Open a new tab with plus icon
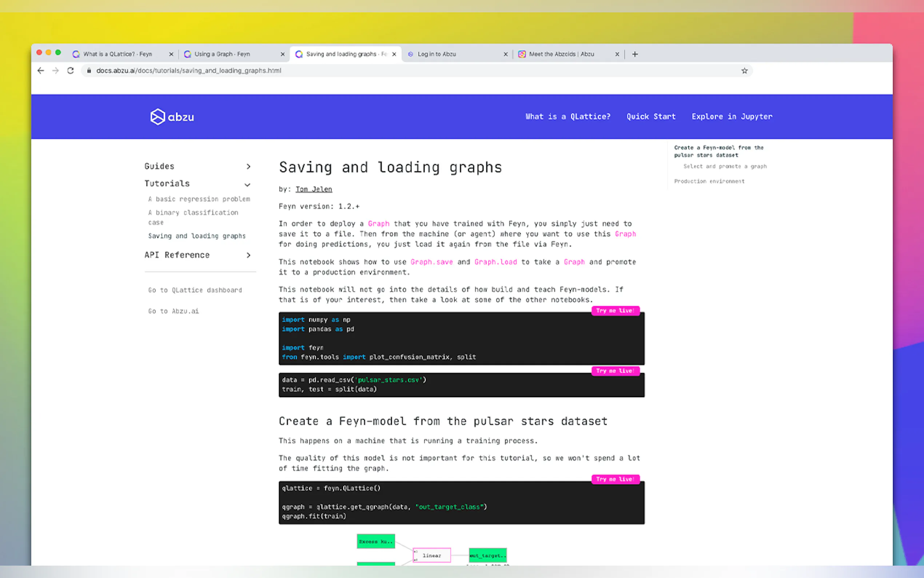The image size is (924, 578). pos(635,54)
